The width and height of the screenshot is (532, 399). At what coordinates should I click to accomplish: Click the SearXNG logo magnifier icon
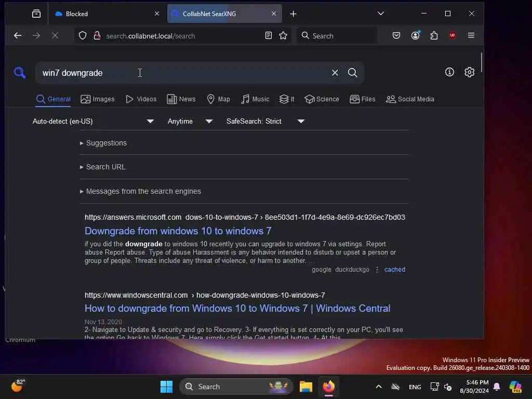point(20,72)
